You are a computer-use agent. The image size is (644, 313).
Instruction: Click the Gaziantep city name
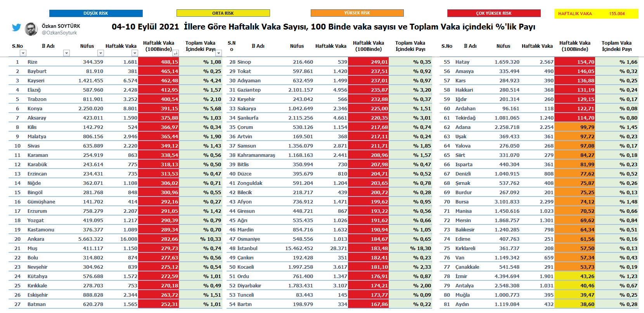pos(249,90)
